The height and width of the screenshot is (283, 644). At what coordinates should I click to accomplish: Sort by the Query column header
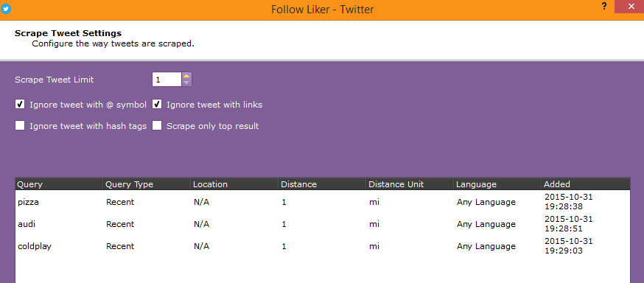pos(59,184)
